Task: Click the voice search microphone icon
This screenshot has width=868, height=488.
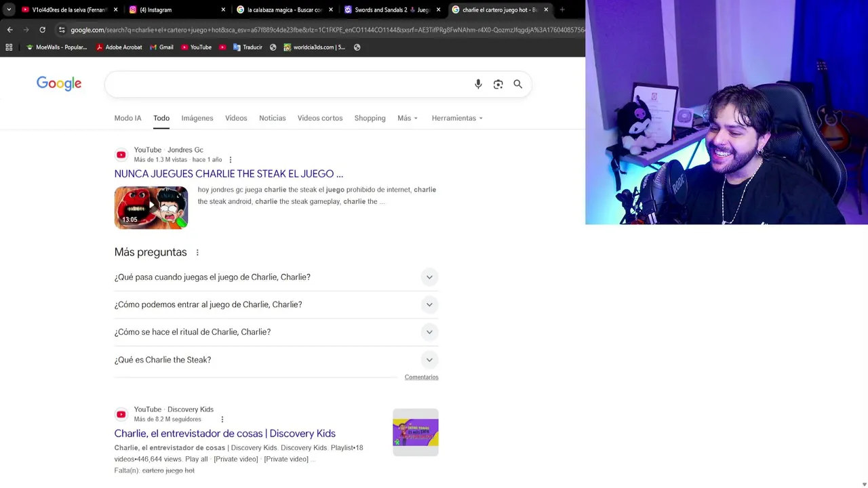Action: point(478,84)
